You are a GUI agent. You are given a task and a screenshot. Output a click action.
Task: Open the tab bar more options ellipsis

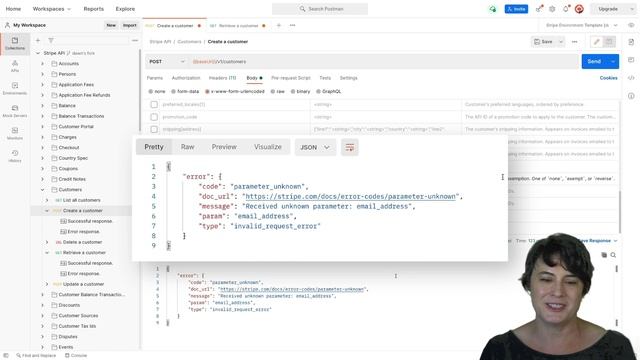pos(292,25)
